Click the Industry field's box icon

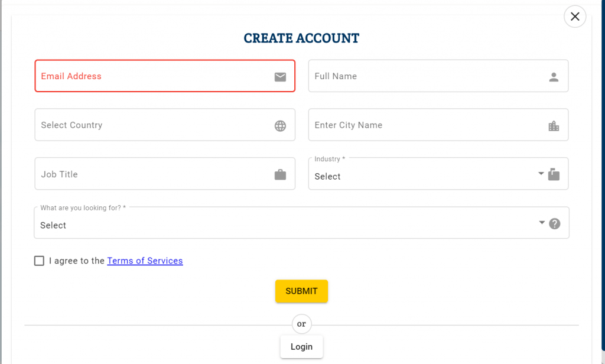554,174
